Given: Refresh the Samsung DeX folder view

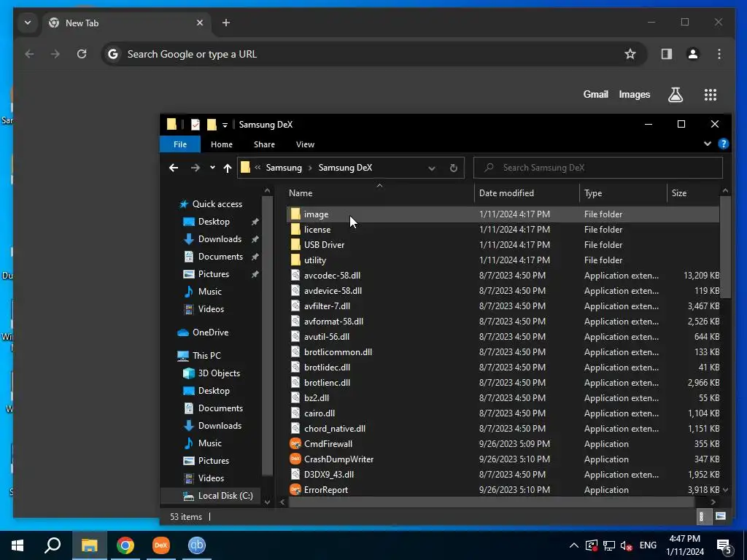Looking at the screenshot, I should [454, 168].
